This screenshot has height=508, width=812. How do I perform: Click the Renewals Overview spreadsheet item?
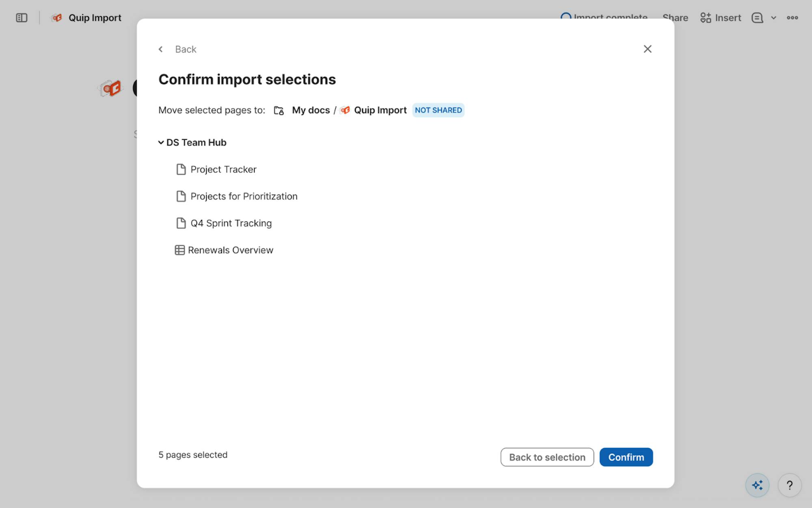230,250
